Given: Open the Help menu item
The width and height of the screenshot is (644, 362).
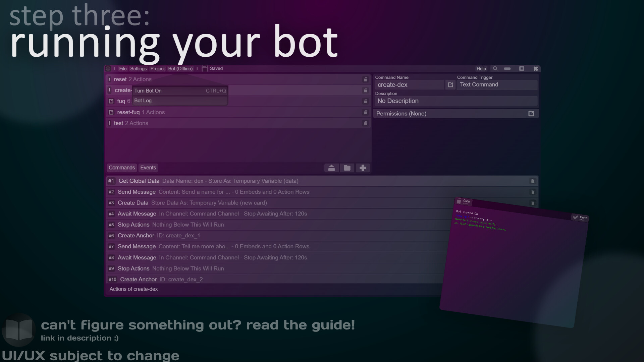Looking at the screenshot, I should coord(481,68).
